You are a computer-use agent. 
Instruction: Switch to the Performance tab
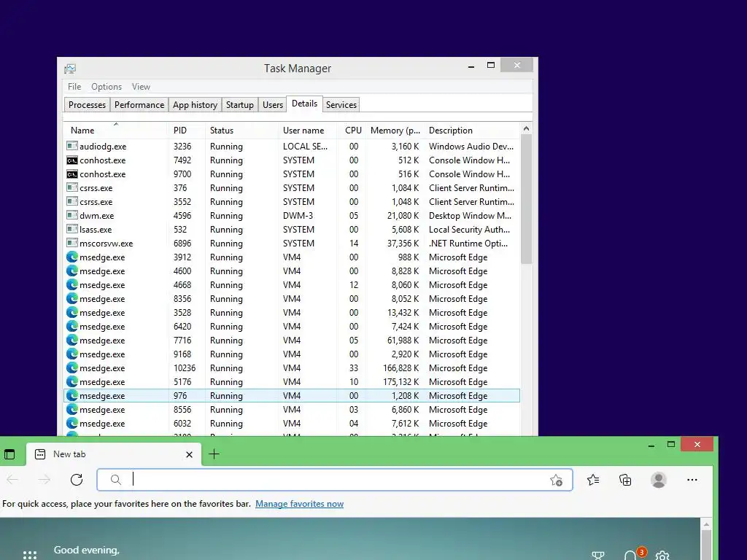coord(139,105)
